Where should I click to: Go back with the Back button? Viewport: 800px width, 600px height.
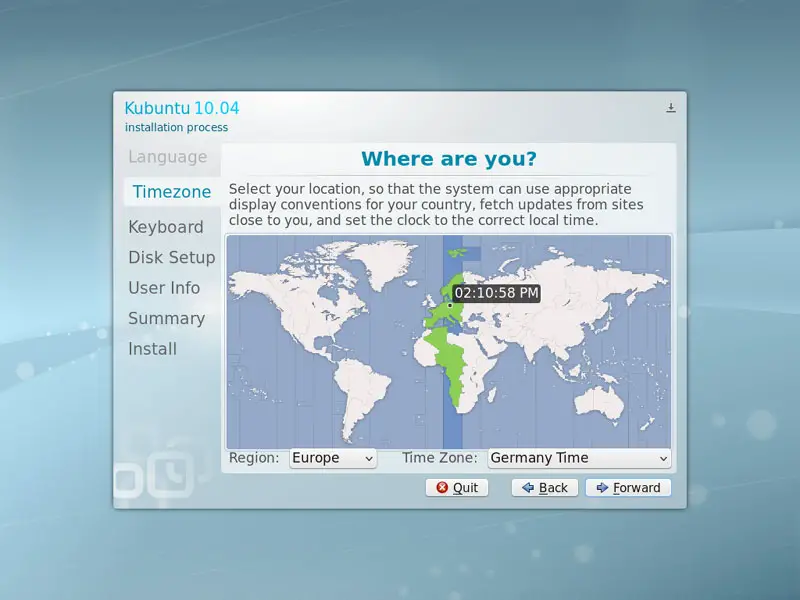[544, 488]
